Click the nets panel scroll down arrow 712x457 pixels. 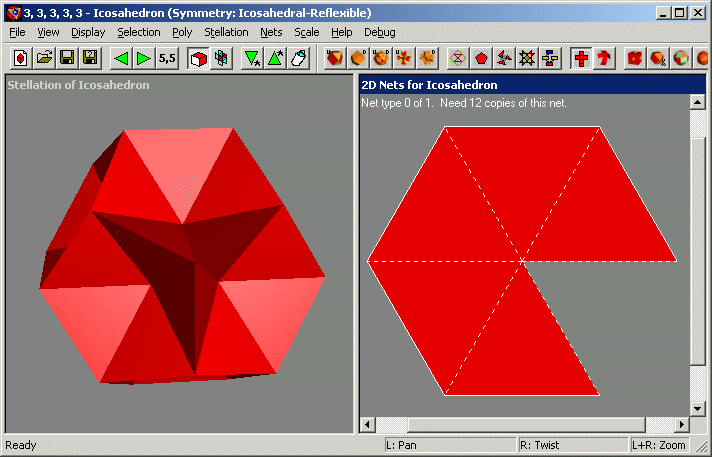pyautogui.click(x=697, y=408)
